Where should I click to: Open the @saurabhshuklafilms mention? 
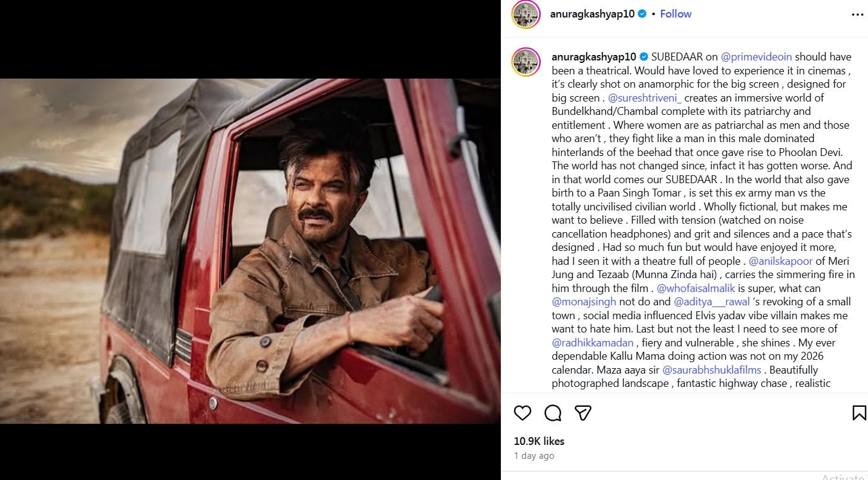point(712,370)
